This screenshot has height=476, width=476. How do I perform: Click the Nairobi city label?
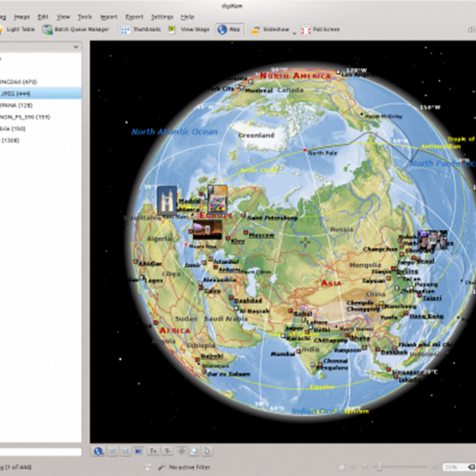[212, 356]
